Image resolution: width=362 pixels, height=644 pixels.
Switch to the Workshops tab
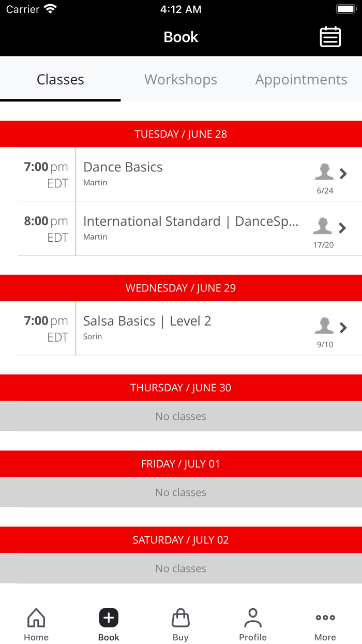coord(180,80)
